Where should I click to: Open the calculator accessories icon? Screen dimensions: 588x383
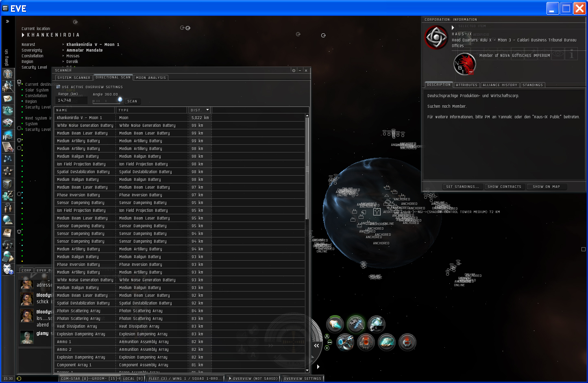pos(8,257)
